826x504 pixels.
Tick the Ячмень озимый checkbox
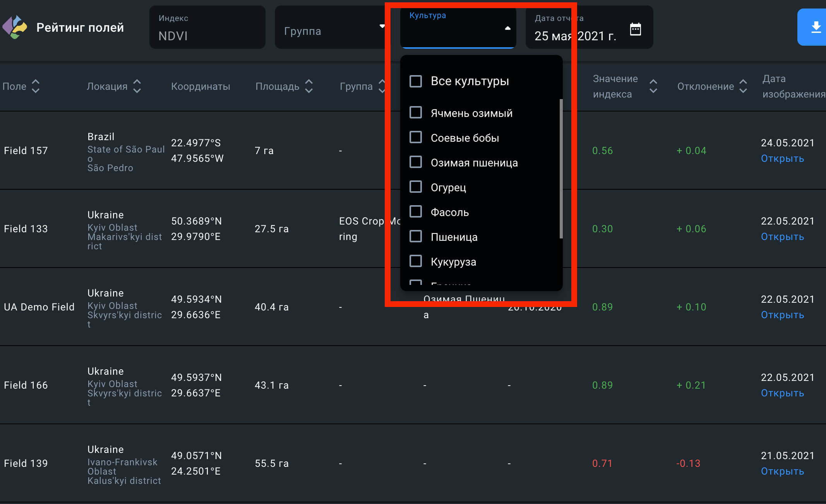tap(416, 113)
